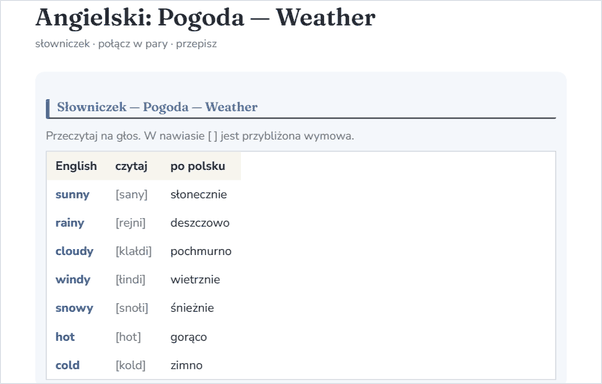Click the instruction text 'Przeczytaj na głos'
602x384 pixels.
pos(93,136)
